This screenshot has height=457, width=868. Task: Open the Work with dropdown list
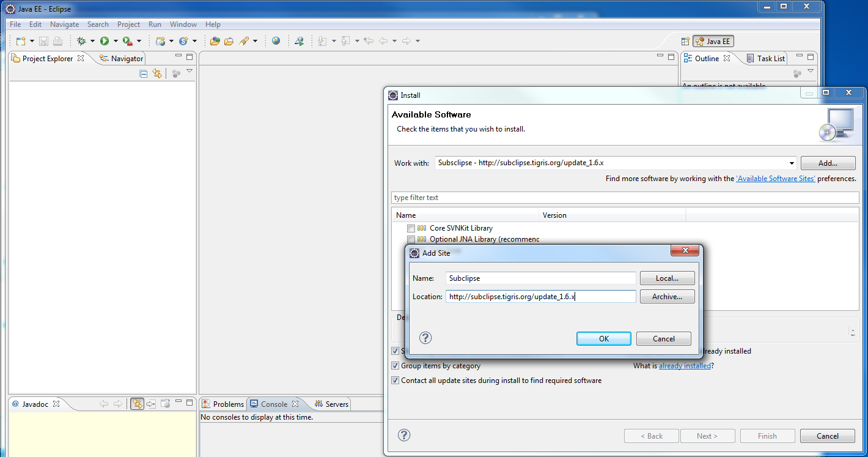[x=792, y=163]
